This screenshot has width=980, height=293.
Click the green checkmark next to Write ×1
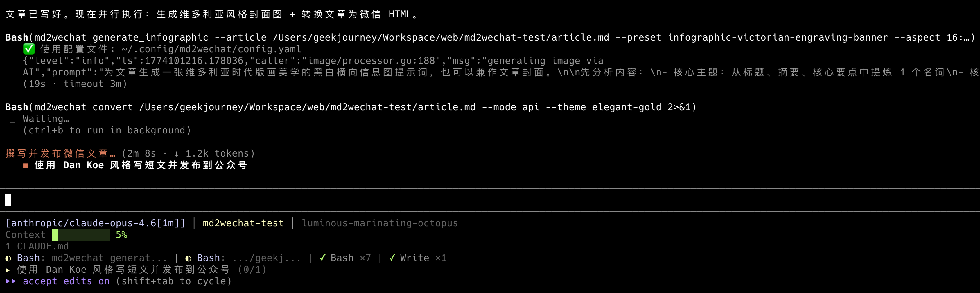(392, 258)
